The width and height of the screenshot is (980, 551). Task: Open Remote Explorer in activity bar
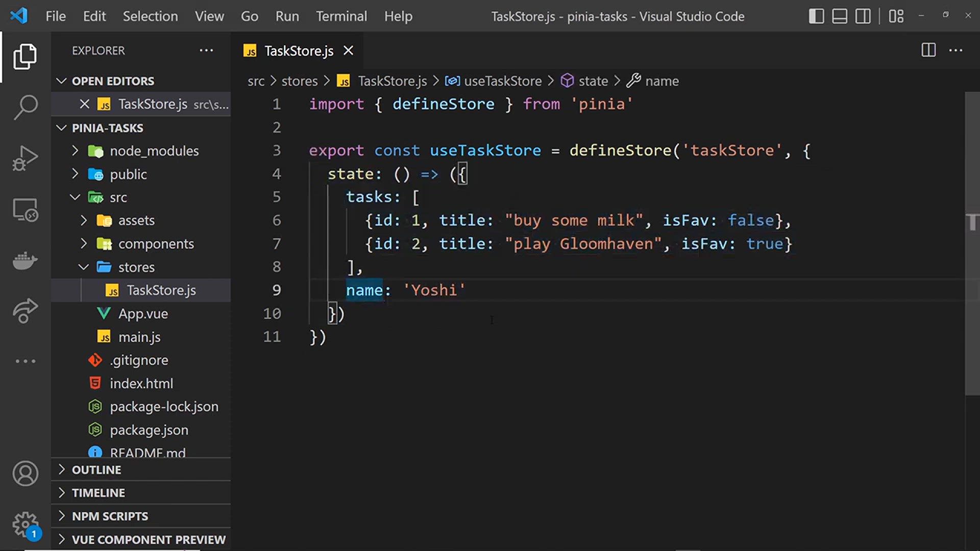click(x=25, y=210)
